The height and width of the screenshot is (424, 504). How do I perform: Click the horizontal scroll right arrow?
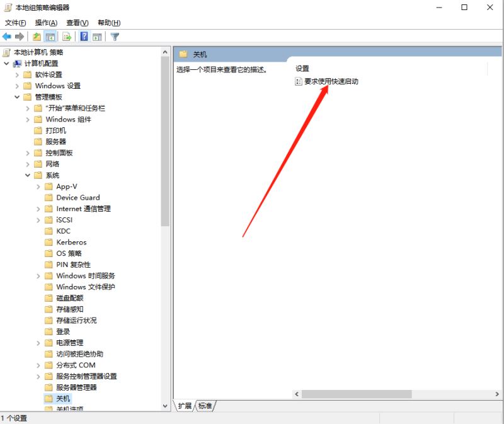(497, 394)
